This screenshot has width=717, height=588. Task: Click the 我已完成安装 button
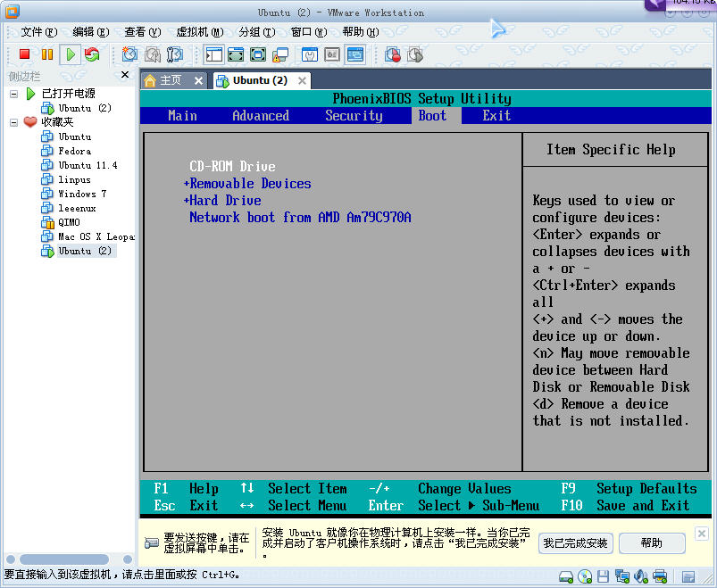click(575, 543)
